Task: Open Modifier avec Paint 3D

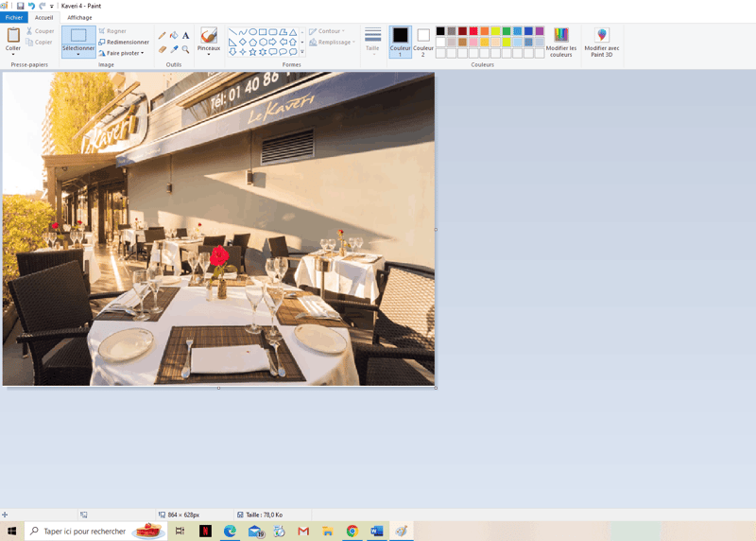Action: (602, 43)
